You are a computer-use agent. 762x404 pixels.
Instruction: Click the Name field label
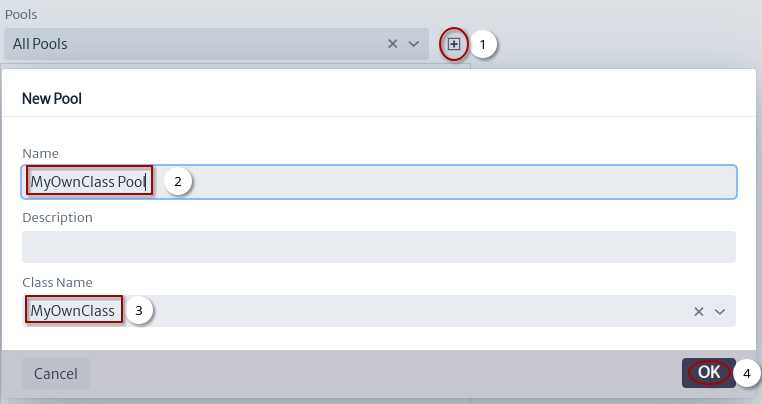click(x=40, y=154)
